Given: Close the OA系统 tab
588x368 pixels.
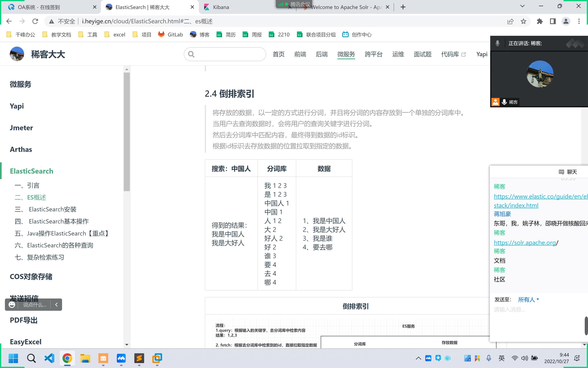Looking at the screenshot, I should point(95,7).
